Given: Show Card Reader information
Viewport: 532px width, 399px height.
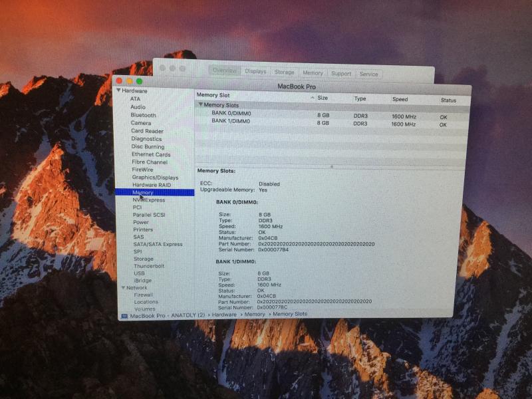Looking at the screenshot, I should click(x=147, y=131).
